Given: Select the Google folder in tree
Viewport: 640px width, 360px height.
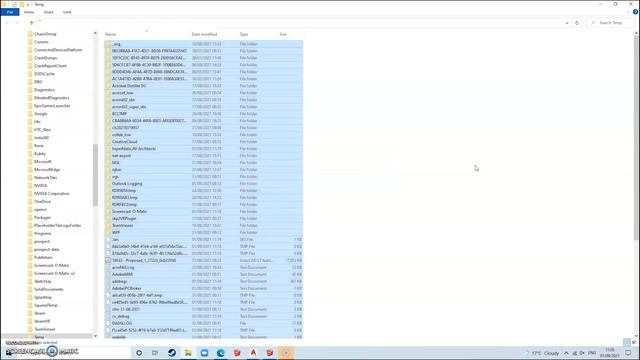Looking at the screenshot, I should [40, 114].
